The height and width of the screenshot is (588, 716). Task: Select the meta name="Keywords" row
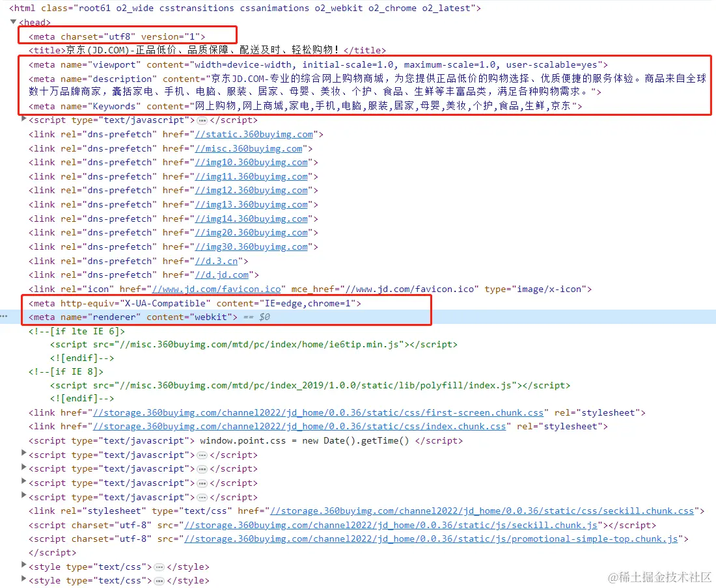(305, 106)
